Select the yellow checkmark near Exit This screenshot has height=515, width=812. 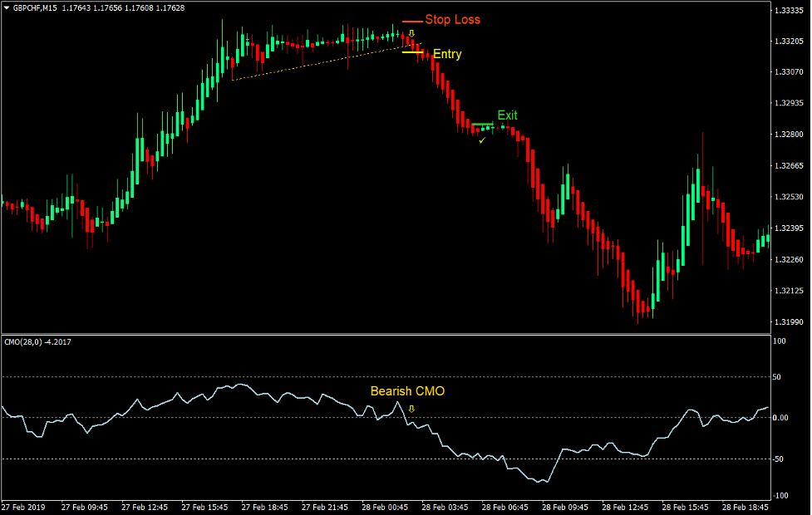coord(480,140)
